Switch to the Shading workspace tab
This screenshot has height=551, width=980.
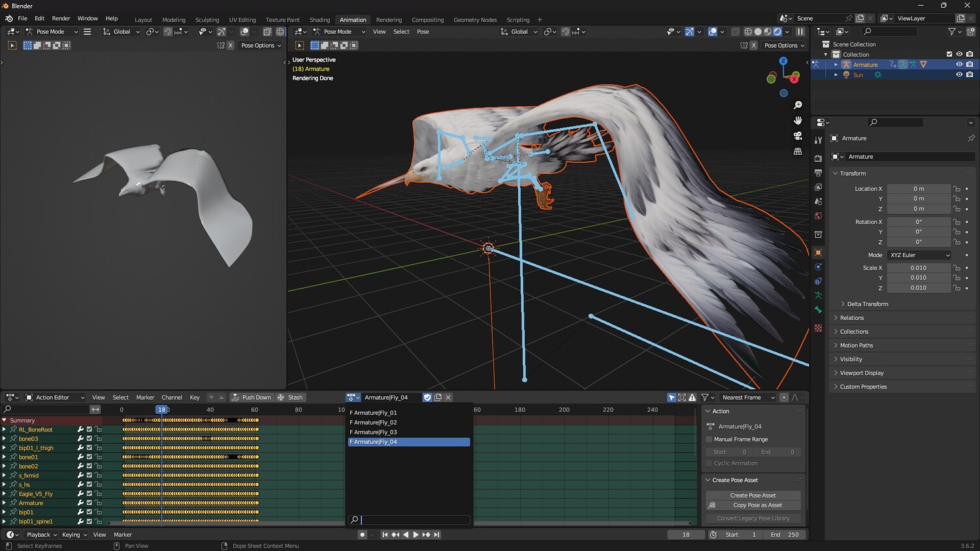[x=319, y=20]
